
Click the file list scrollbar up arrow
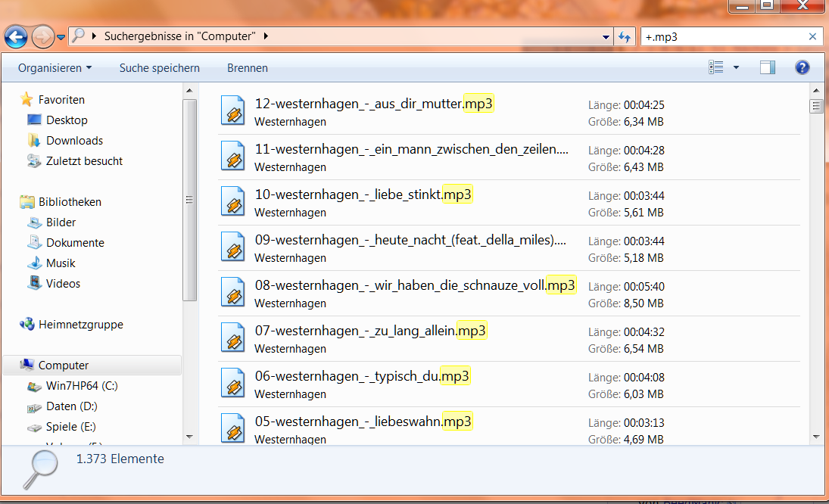click(816, 91)
